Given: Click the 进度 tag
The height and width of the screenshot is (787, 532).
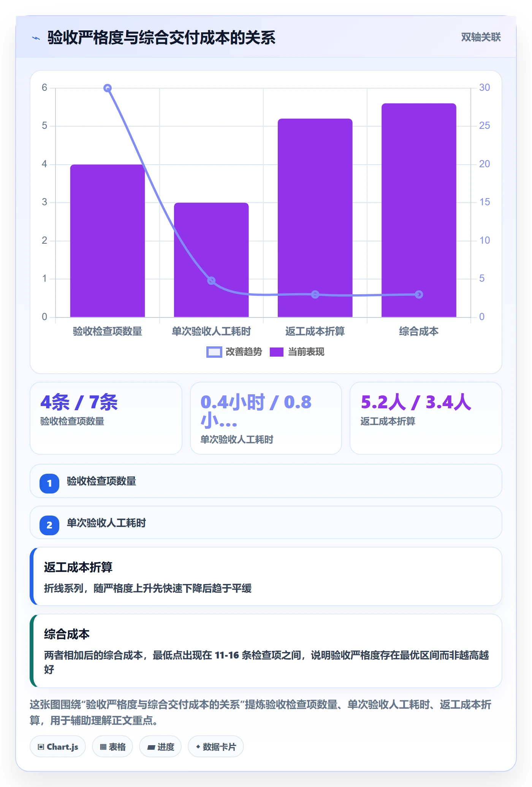Looking at the screenshot, I should point(160,747).
